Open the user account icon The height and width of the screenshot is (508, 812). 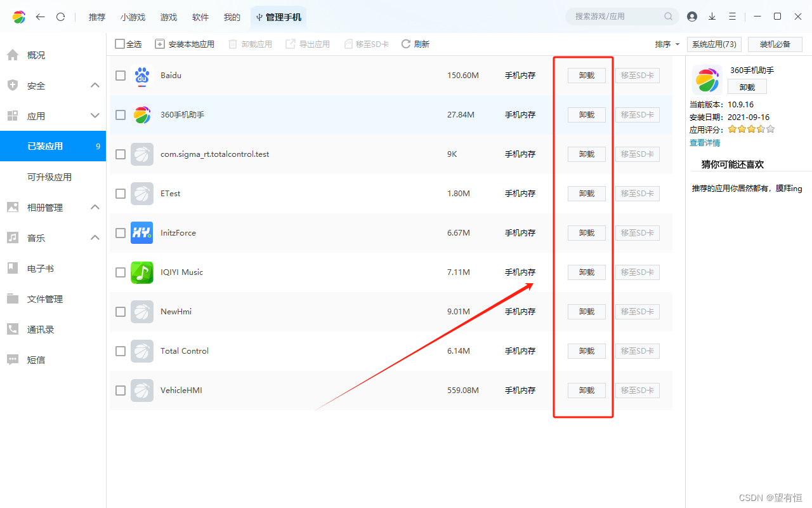point(692,17)
